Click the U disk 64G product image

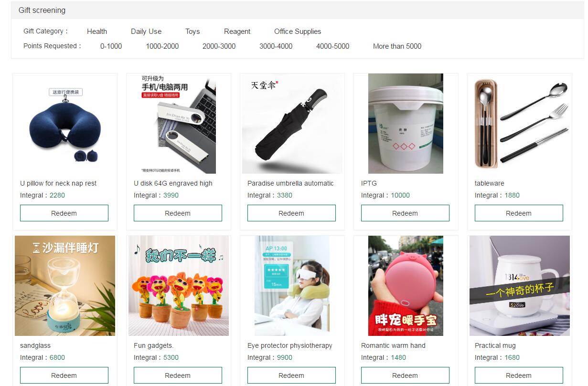click(178, 124)
